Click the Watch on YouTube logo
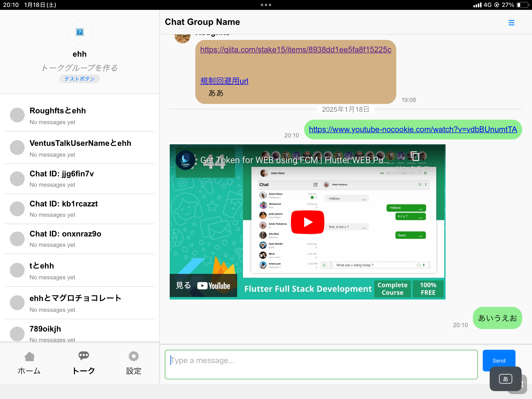Screen dimensions: 532x399 click(214, 286)
